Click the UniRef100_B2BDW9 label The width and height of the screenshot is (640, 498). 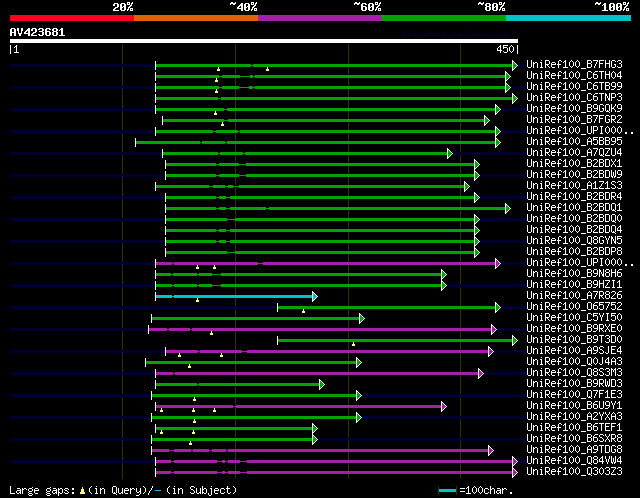tap(574, 174)
